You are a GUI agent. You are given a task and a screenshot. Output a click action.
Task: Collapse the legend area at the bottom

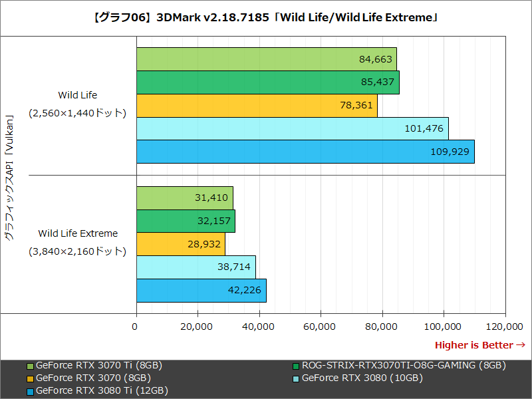pyautogui.click(x=266, y=378)
